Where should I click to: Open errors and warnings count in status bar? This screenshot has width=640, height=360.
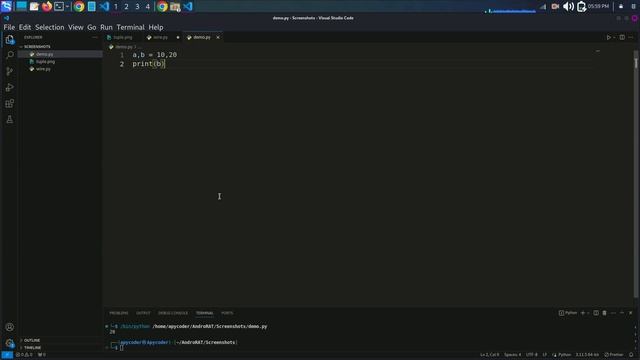pyautogui.click(x=24, y=355)
